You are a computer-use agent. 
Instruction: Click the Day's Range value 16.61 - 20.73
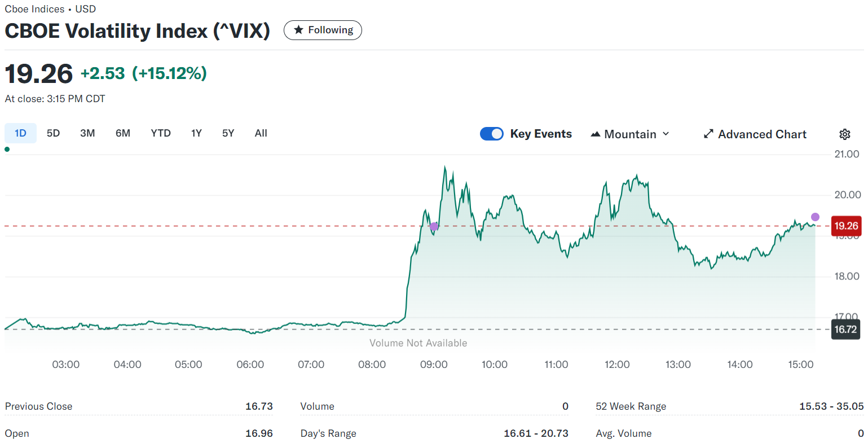536,433
